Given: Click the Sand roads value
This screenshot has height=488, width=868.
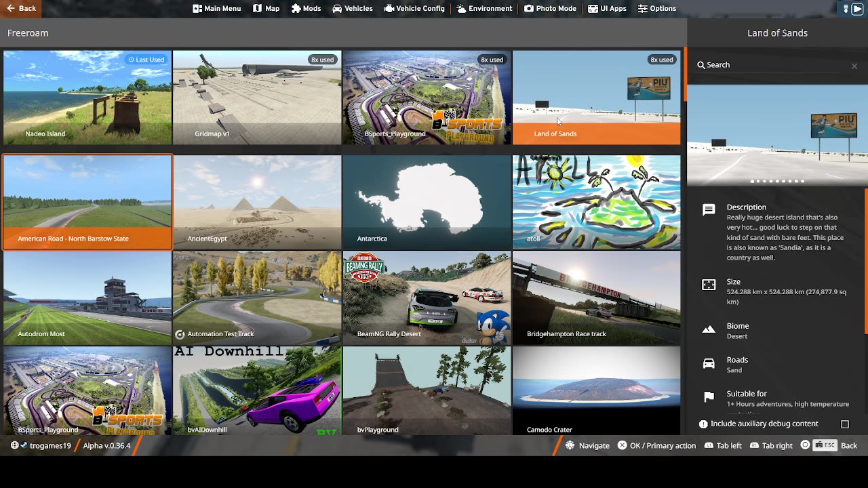Looking at the screenshot, I should pyautogui.click(x=734, y=370).
